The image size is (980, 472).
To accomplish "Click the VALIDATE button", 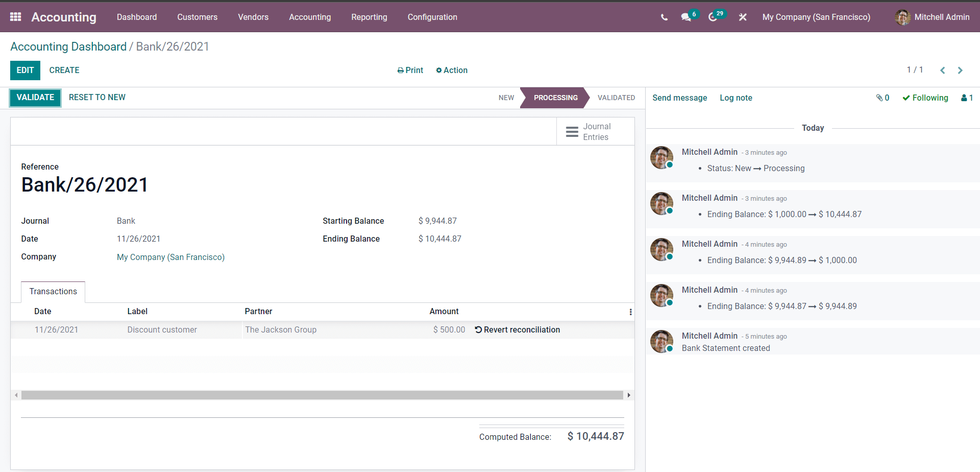I will (35, 98).
